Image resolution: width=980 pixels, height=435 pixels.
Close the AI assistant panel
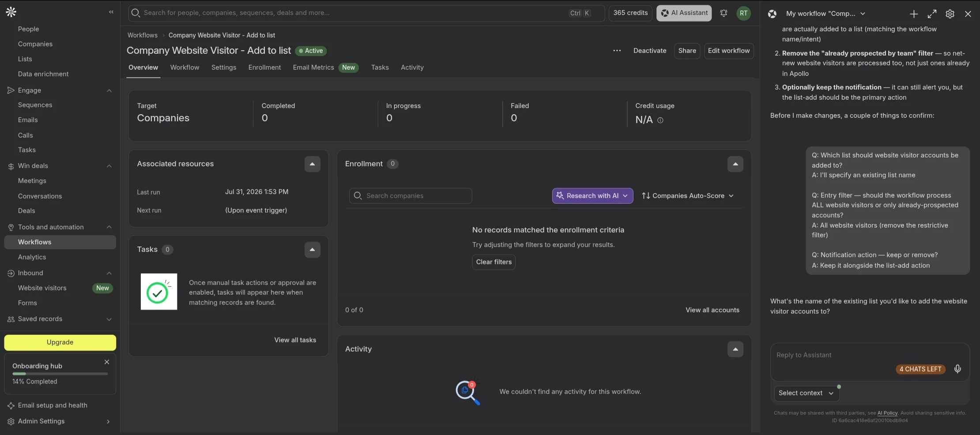tap(968, 14)
